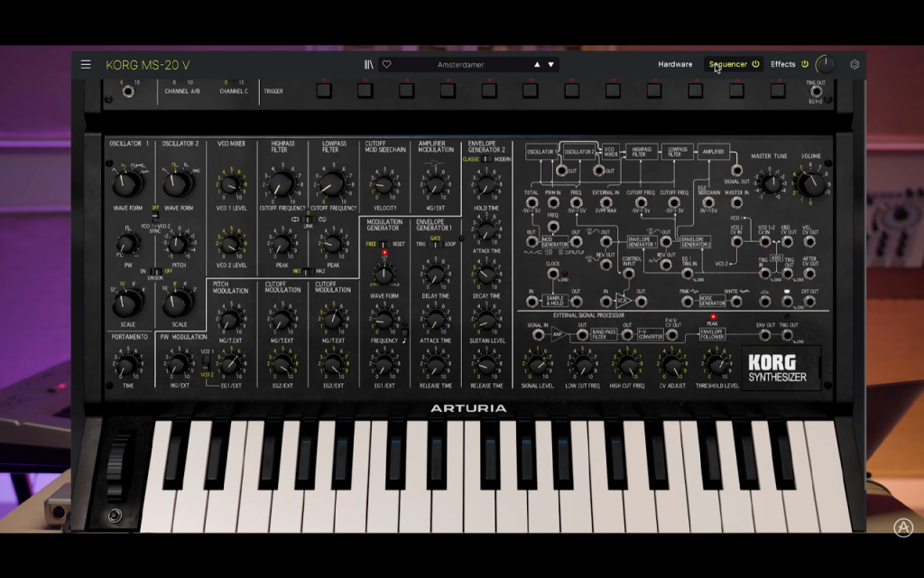Click the Oscillator 1 PW knob
The height and width of the screenshot is (578, 924).
point(126,243)
